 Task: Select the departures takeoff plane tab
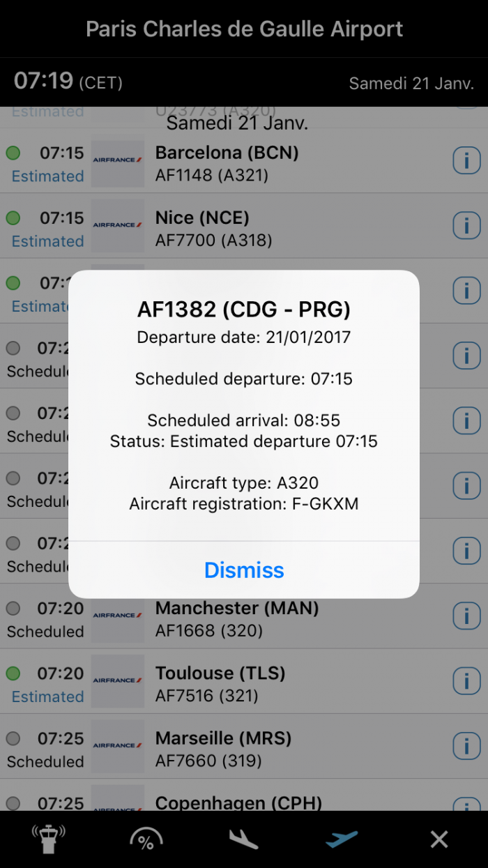pyautogui.click(x=342, y=839)
